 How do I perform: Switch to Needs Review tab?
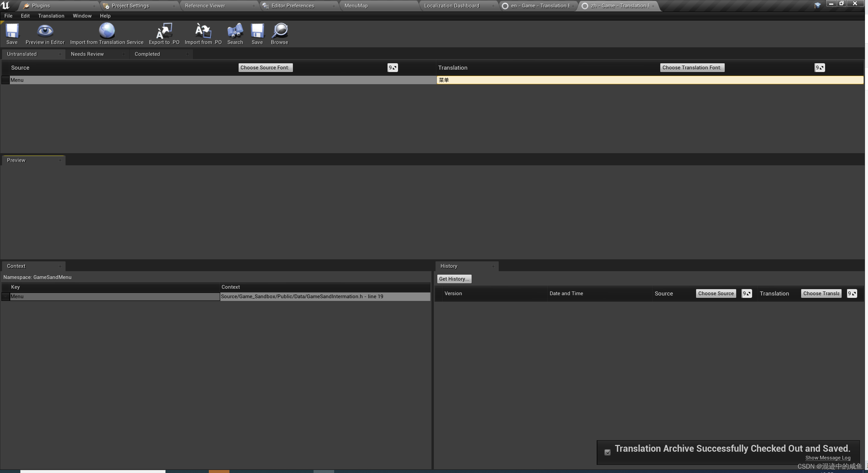point(87,54)
